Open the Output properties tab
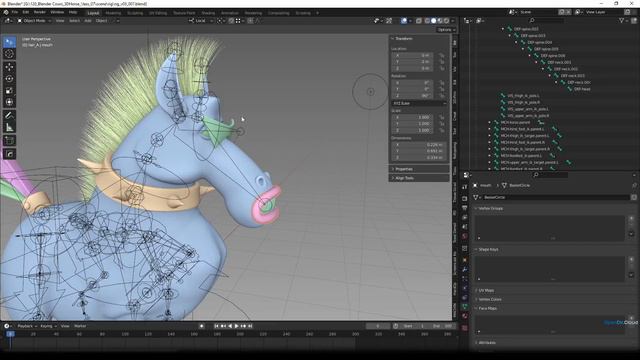The height and width of the screenshot is (360, 640). click(x=465, y=208)
